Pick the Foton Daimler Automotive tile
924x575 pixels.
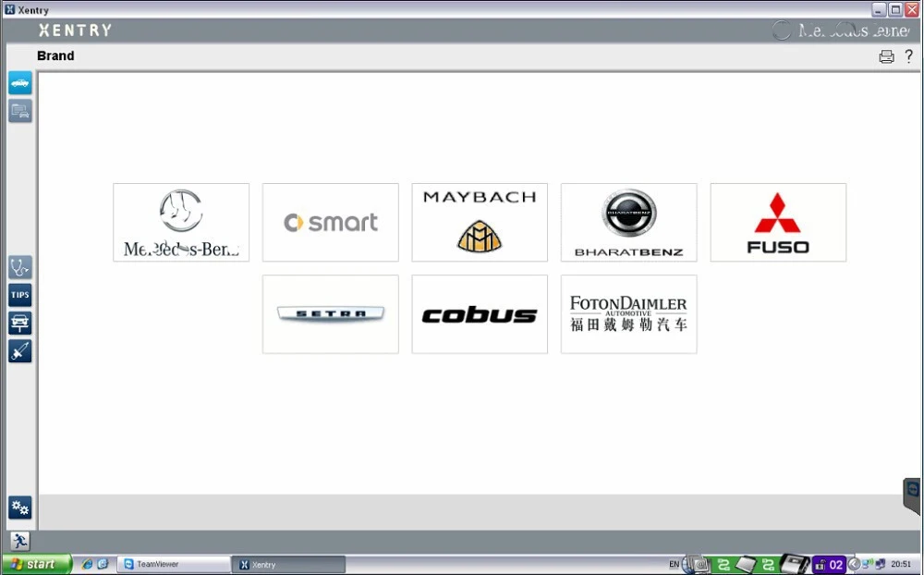tap(628, 314)
